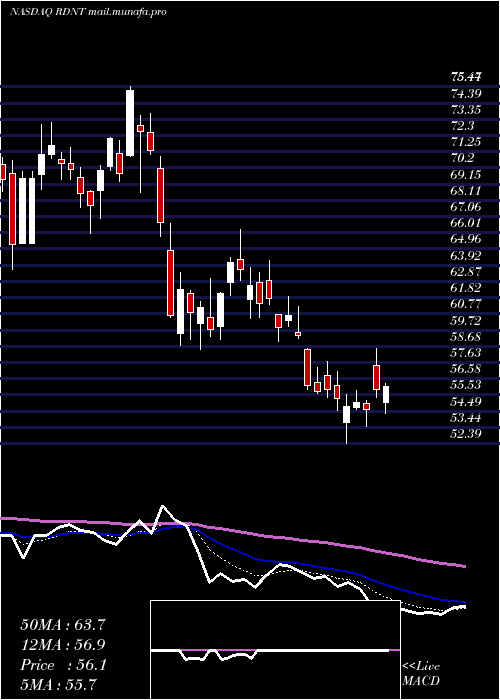Click the 60.77 price label
The width and height of the screenshot is (500, 700).
(x=467, y=304)
